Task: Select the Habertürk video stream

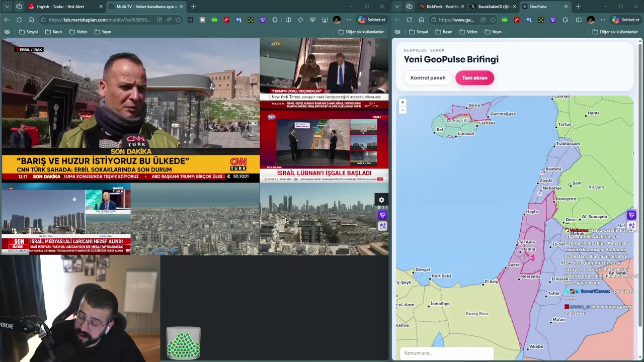Action: click(x=66, y=219)
